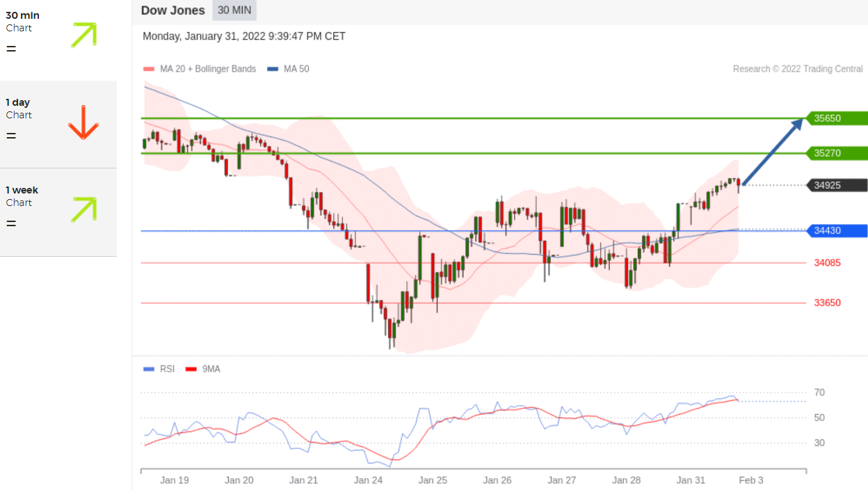Select the 30 min chart panel
This screenshot has width=868, height=490.
[58, 39]
